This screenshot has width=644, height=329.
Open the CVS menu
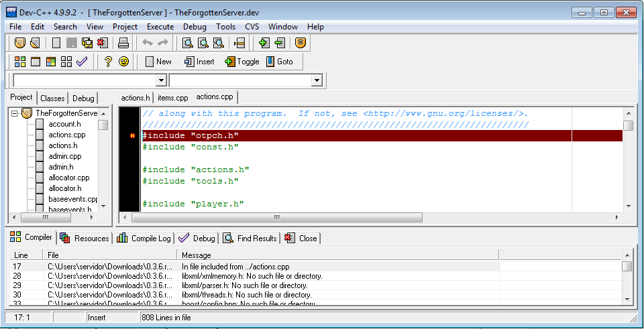pos(252,27)
